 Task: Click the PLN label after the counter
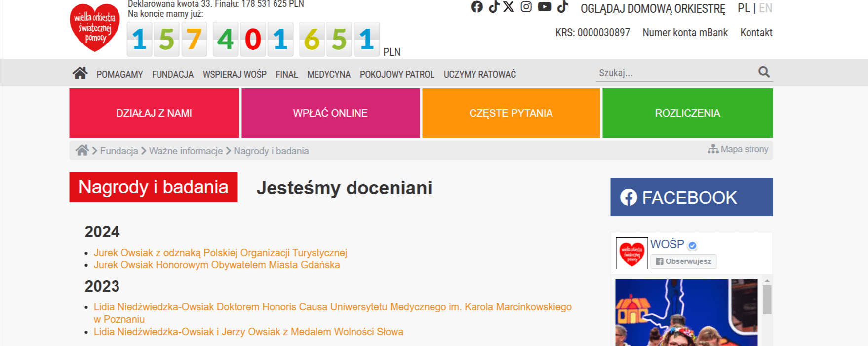(x=392, y=52)
